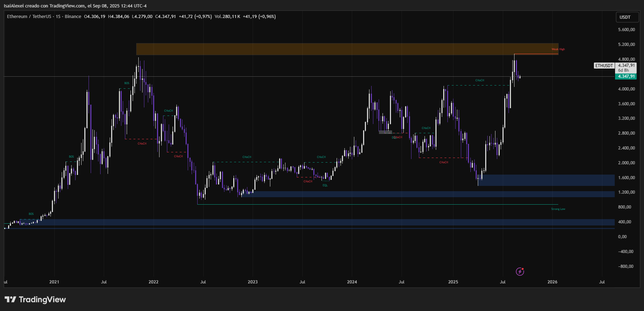Click the small gray box near mid-2024

[x=385, y=132]
